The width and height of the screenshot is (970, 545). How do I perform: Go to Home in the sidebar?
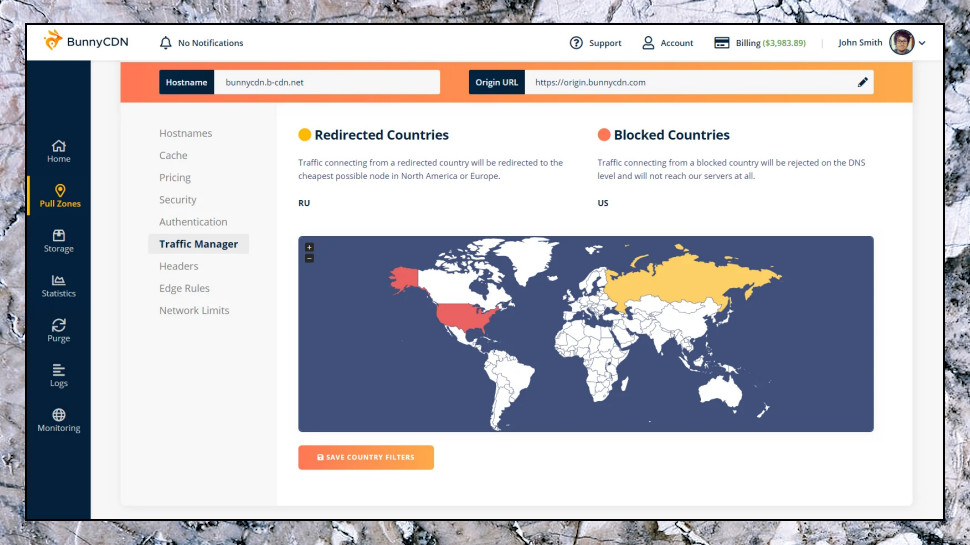coord(59,151)
